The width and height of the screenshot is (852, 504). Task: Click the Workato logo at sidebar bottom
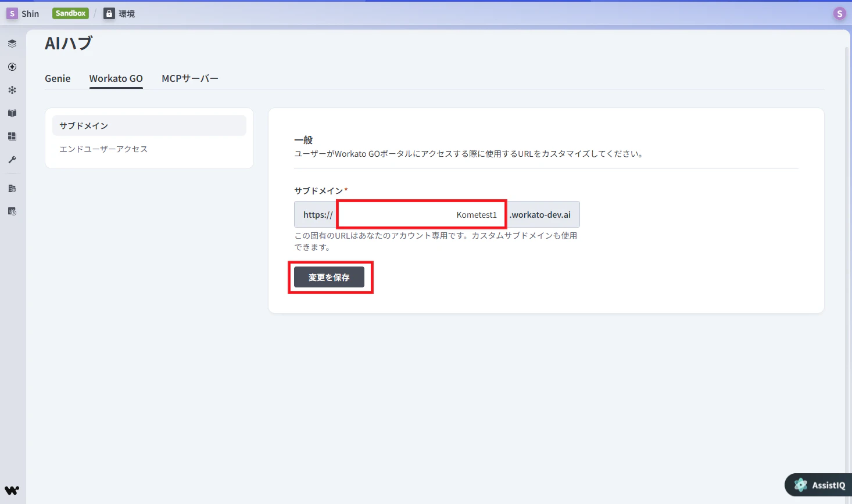coord(12,490)
